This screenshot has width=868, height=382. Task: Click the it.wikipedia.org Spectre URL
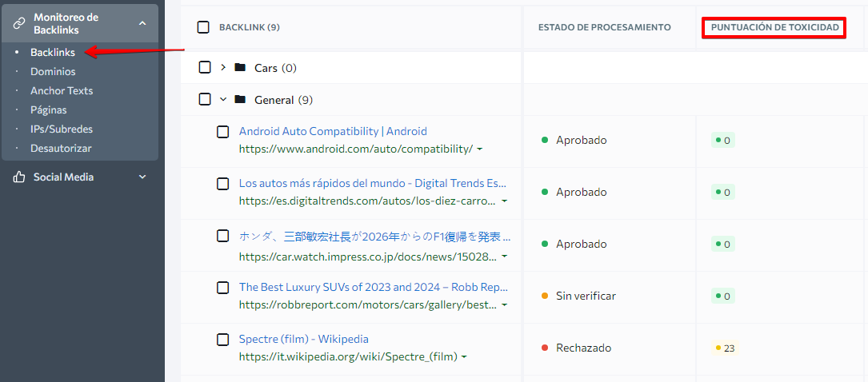348,357
